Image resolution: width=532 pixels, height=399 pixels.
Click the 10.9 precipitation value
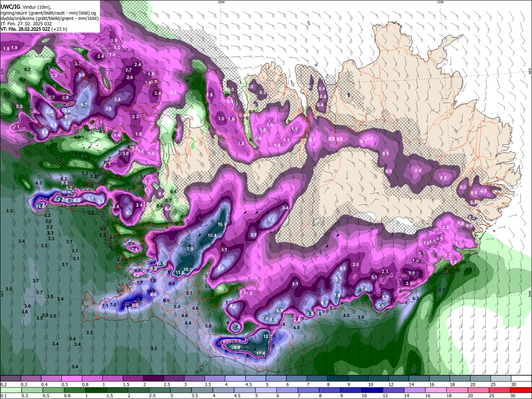[x=222, y=224]
